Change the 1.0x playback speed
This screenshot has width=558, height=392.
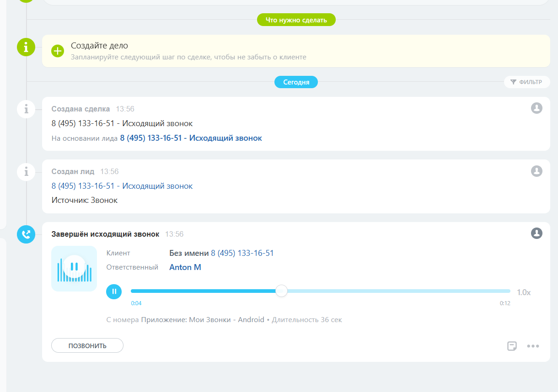point(524,292)
